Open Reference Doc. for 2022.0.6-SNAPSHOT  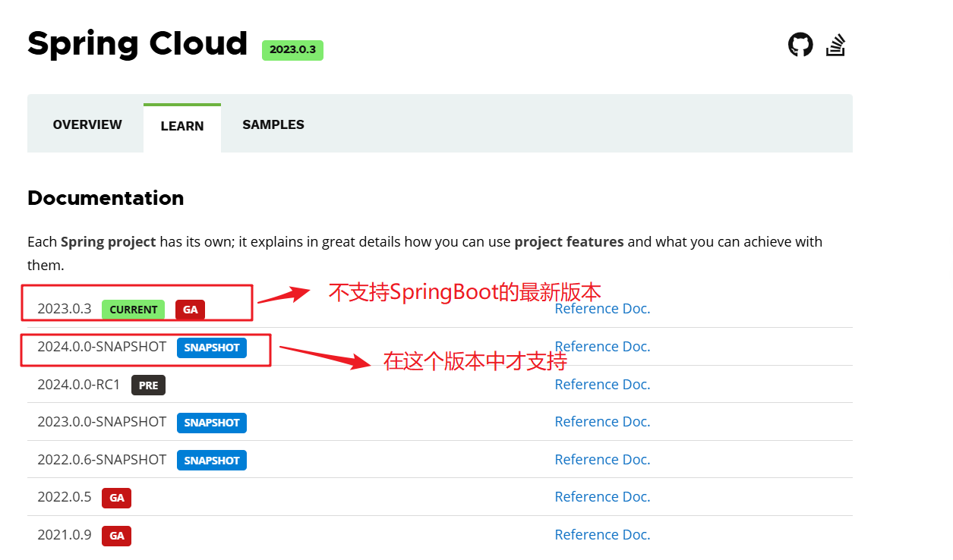click(602, 460)
